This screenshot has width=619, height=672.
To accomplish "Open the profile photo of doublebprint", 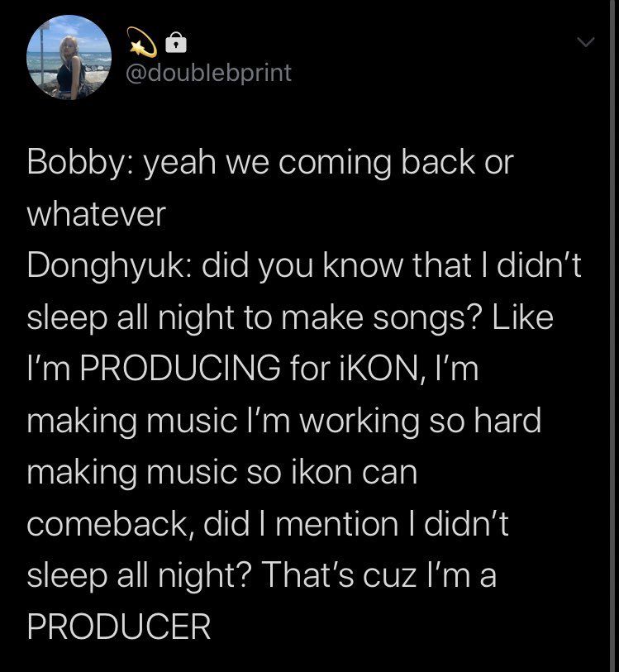I will pyautogui.click(x=69, y=58).
